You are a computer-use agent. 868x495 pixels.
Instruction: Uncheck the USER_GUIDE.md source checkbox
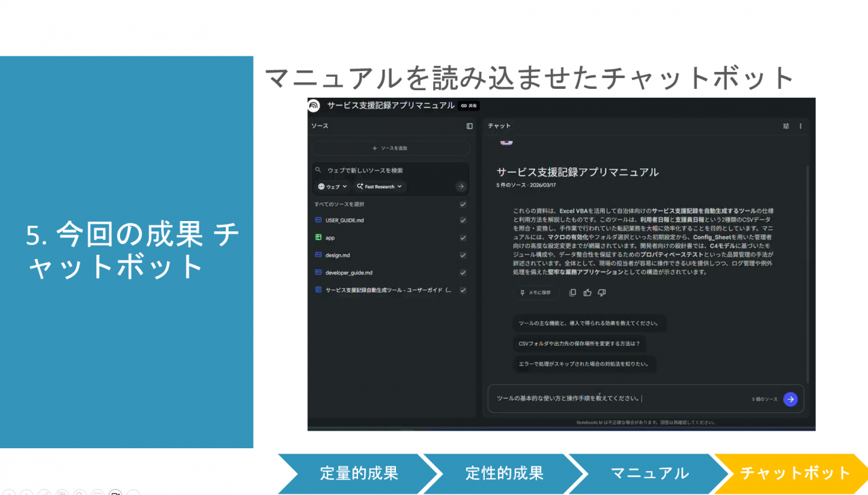pos(463,220)
